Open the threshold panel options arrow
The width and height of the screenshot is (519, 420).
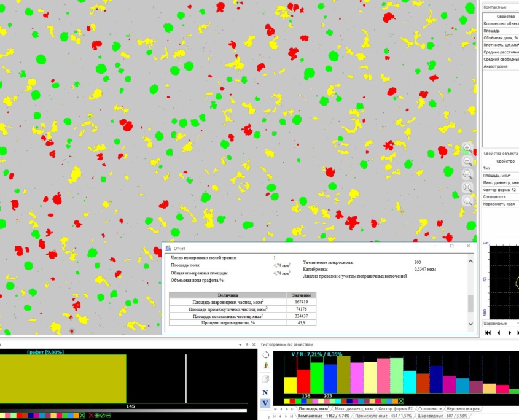point(240,344)
